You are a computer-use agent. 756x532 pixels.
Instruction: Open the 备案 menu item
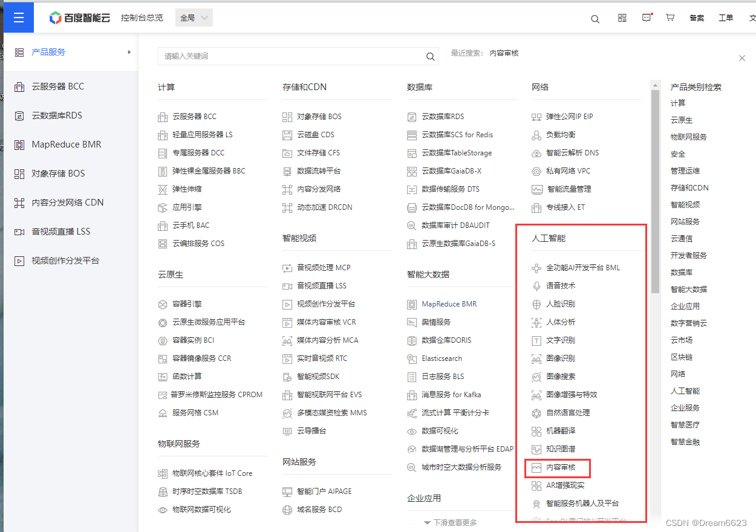[697, 18]
